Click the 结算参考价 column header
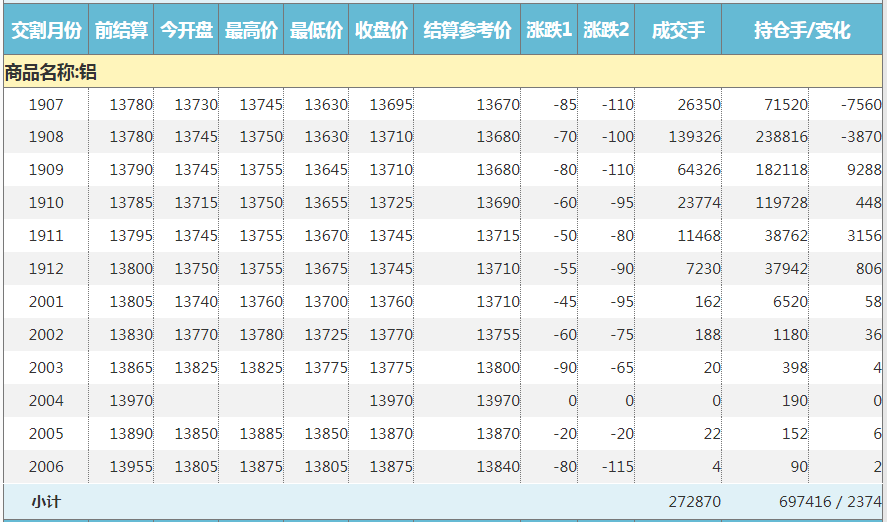 [467, 31]
